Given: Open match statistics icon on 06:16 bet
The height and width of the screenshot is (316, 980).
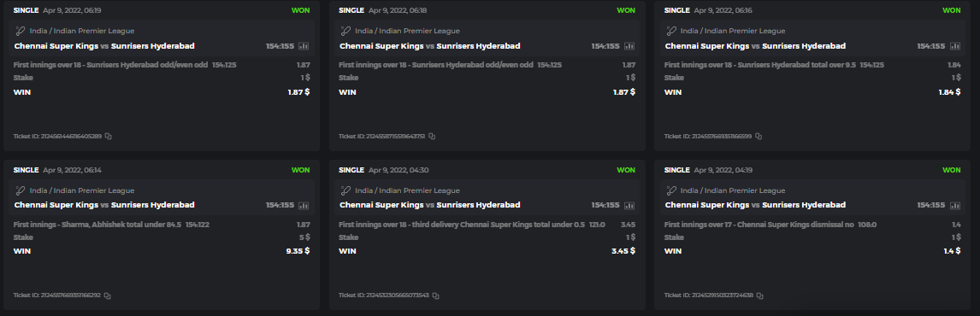Looking at the screenshot, I should point(955,46).
